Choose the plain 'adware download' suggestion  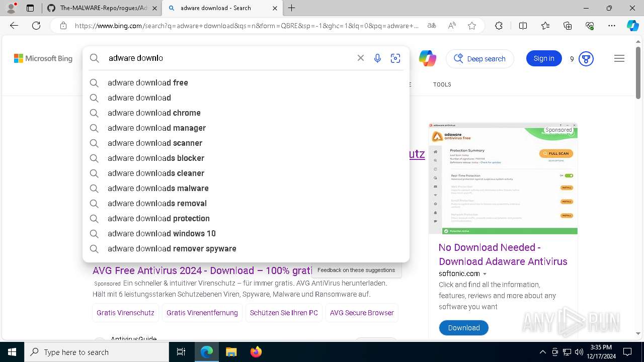[246, 98]
